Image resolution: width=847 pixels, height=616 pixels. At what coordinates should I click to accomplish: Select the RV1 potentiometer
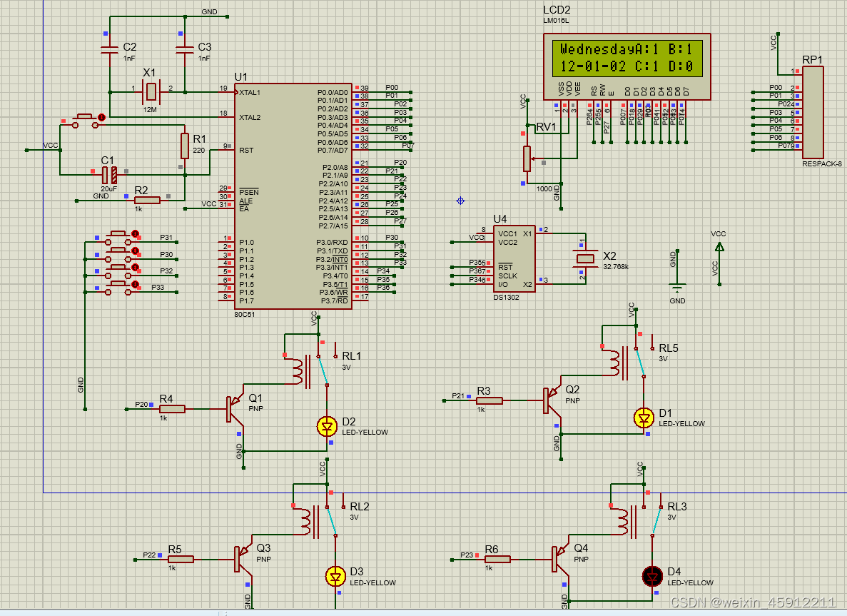pos(527,159)
